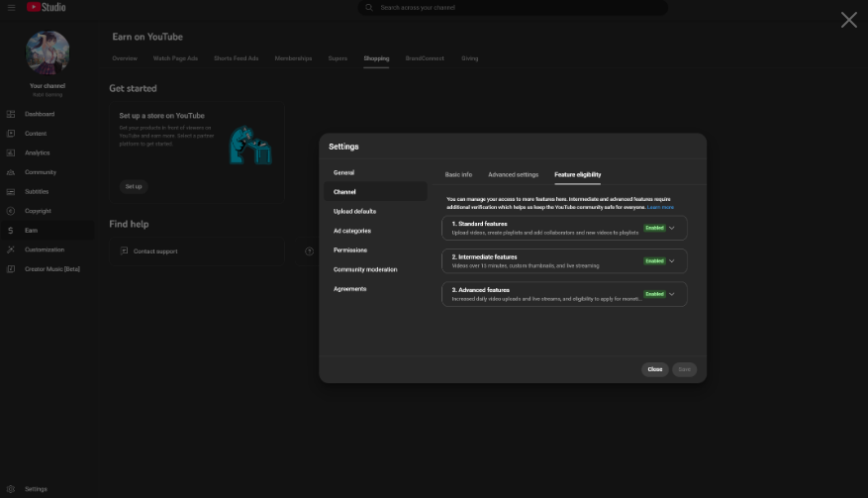Switch to the Advanced settings tab
The width and height of the screenshot is (868, 498).
tap(513, 174)
